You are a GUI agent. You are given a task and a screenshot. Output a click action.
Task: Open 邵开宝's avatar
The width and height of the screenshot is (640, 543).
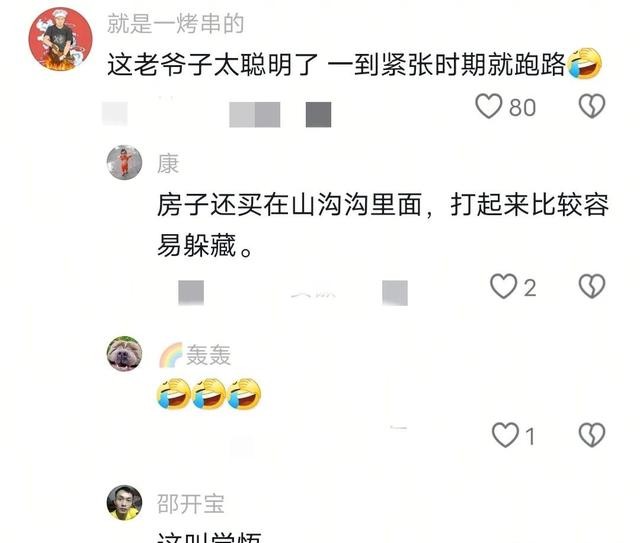click(x=124, y=503)
